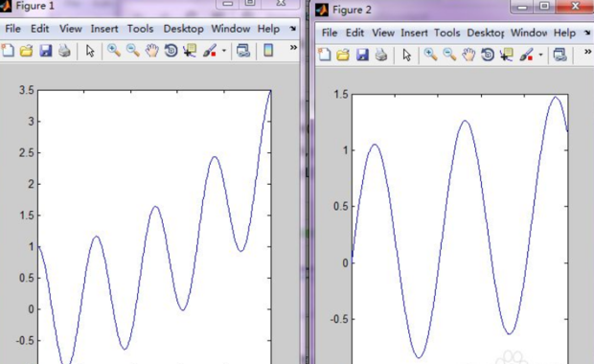The image size is (594, 364).
Task: Open Edit menu in Figure 1
Action: click(x=40, y=29)
